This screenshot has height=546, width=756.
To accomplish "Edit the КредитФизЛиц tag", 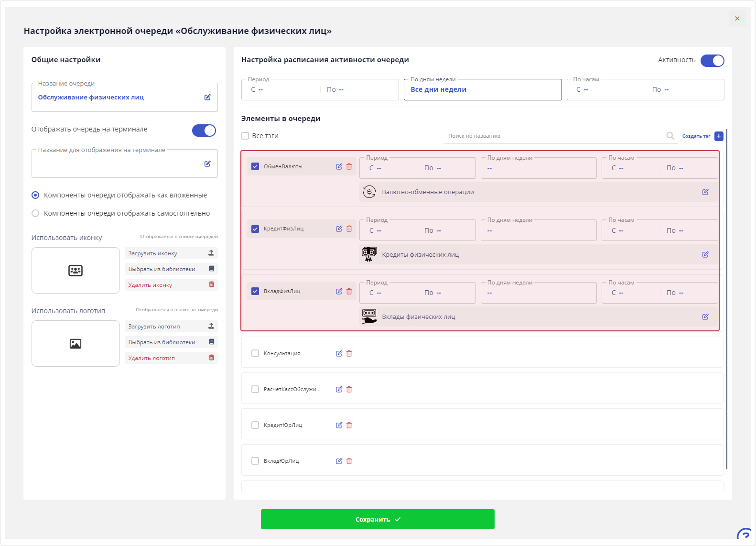I will (339, 229).
